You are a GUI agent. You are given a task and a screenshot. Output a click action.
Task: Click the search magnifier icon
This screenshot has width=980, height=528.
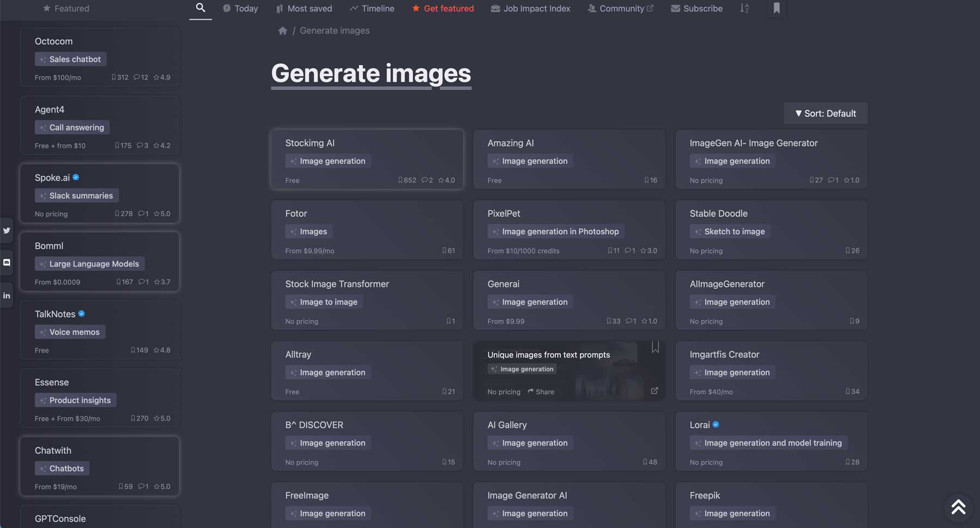[200, 8]
